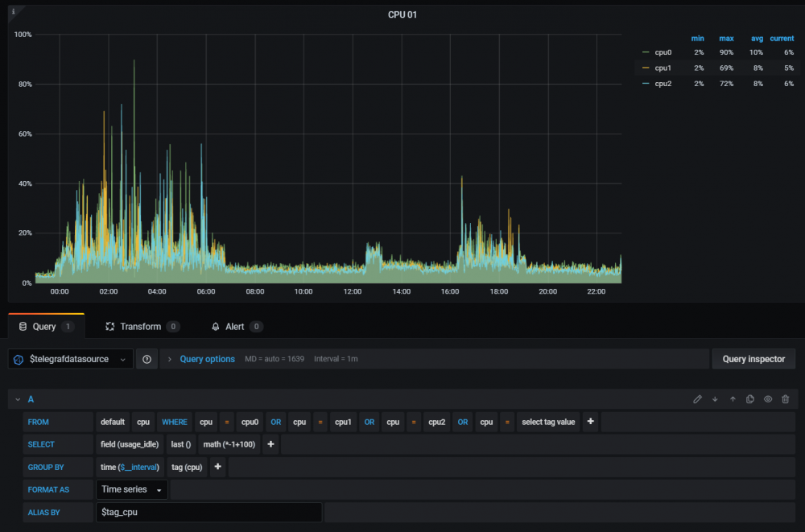
Task: Move query A down with arrow icon
Action: tap(715, 399)
